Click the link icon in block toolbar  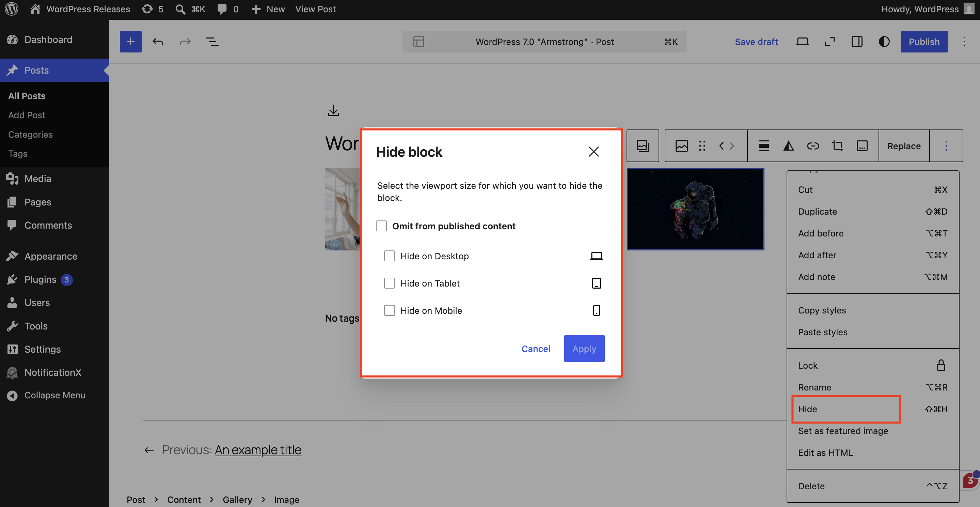click(x=812, y=146)
